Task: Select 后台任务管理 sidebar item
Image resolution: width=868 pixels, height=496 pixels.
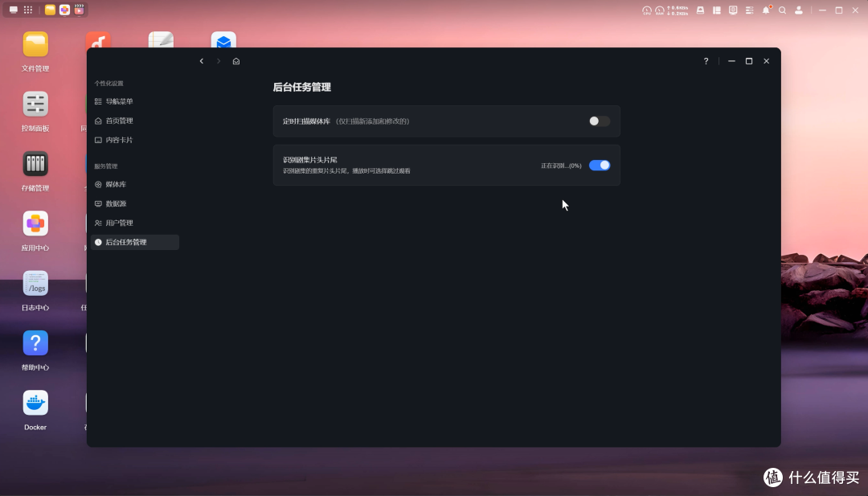Action: click(135, 242)
